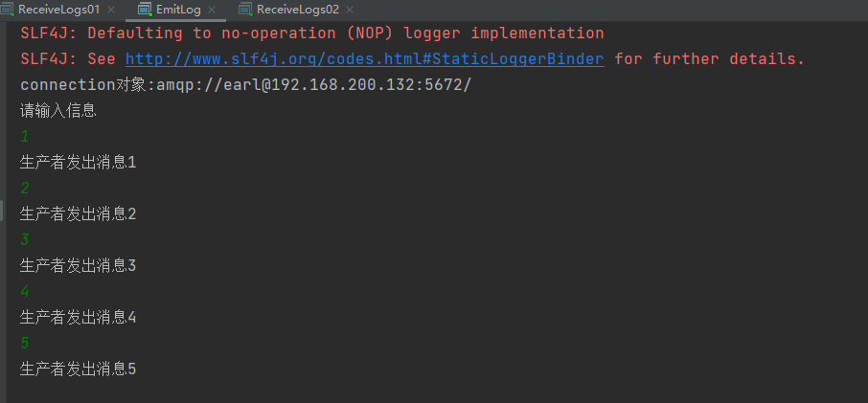
Task: Click the green input value 1
Action: tap(24, 137)
